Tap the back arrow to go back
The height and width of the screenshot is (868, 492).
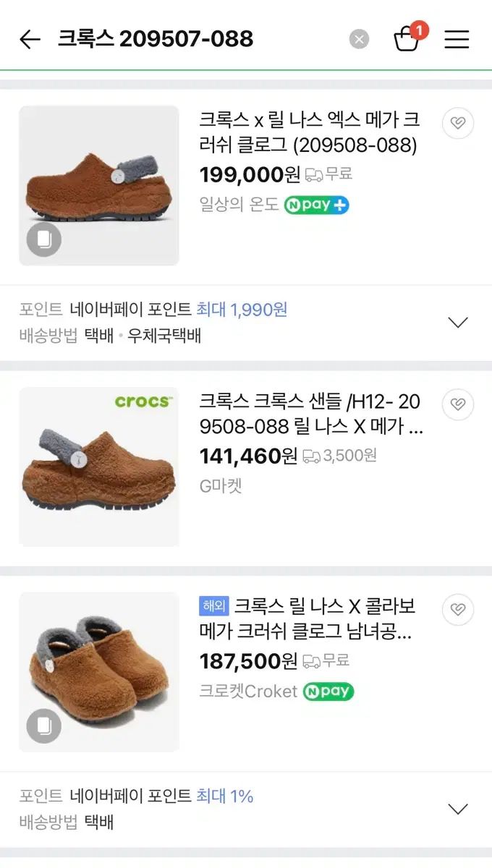pyautogui.click(x=29, y=40)
